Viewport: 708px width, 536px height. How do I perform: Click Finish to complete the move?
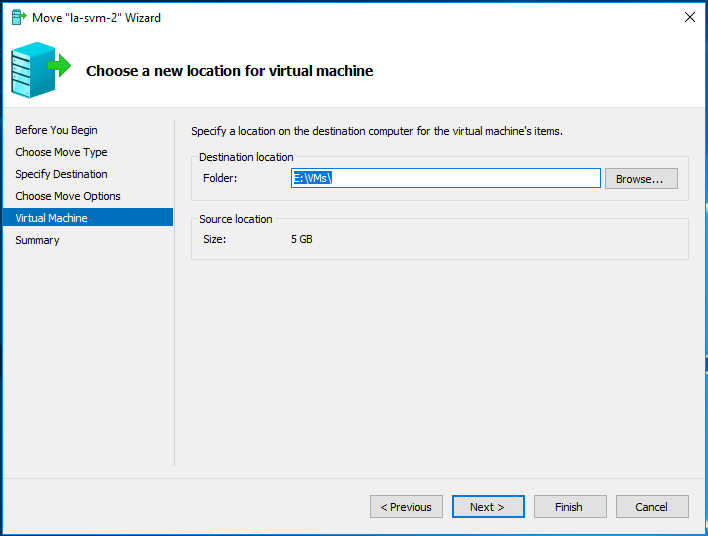pos(570,507)
